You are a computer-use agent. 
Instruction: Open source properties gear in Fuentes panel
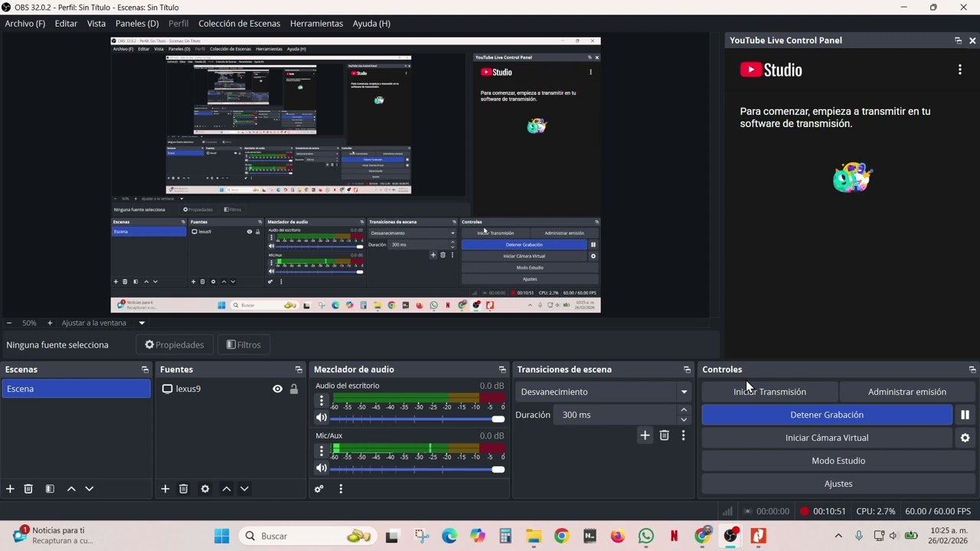pos(205,489)
